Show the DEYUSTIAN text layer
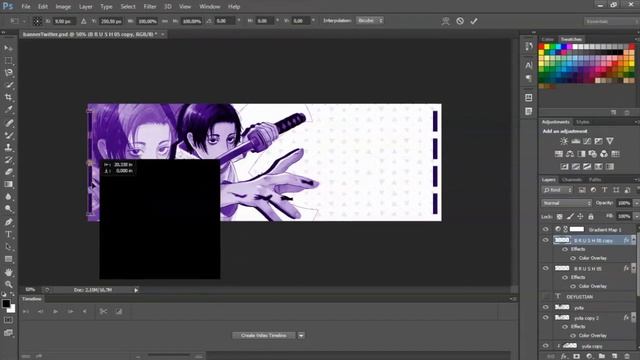Image resolution: width=640 pixels, height=360 pixels. (x=546, y=296)
